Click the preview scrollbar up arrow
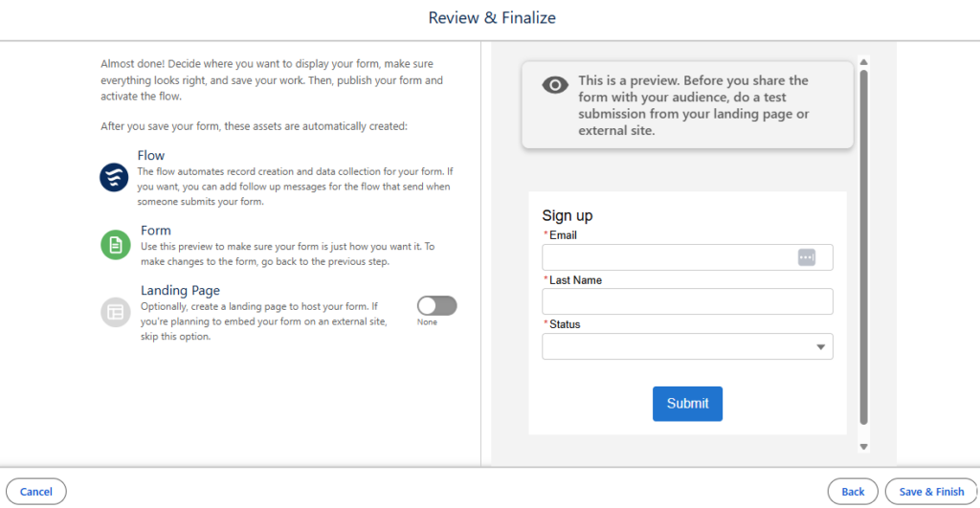Image resolution: width=980 pixels, height=508 pixels. pyautogui.click(x=864, y=62)
